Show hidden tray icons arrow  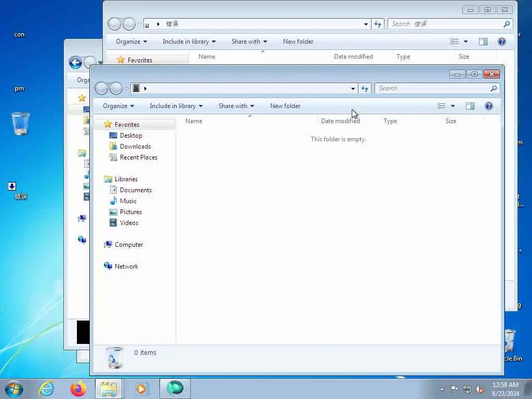click(x=442, y=389)
